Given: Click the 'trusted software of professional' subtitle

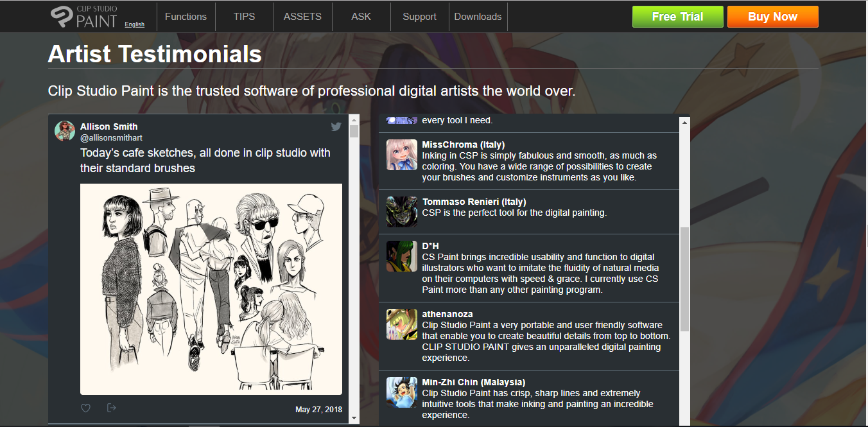Looking at the screenshot, I should 311,91.
